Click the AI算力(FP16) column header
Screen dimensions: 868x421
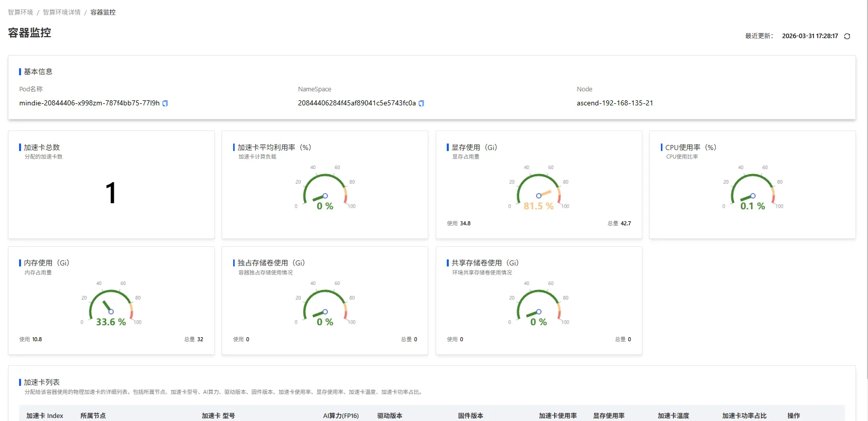341,415
